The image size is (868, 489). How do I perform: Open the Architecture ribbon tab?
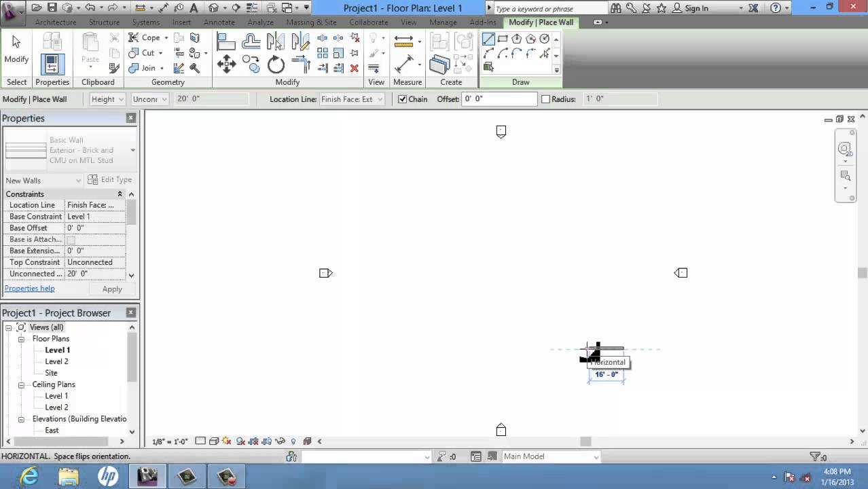tap(56, 22)
